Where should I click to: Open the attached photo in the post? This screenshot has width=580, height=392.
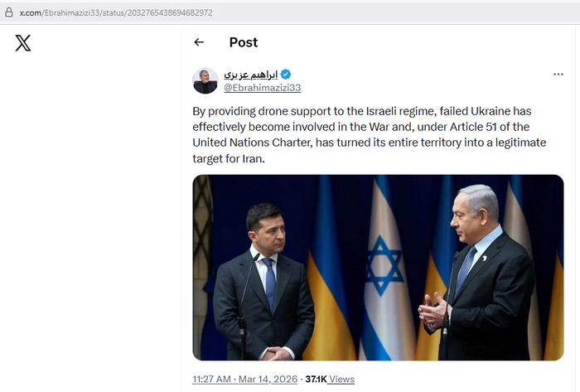(378, 267)
